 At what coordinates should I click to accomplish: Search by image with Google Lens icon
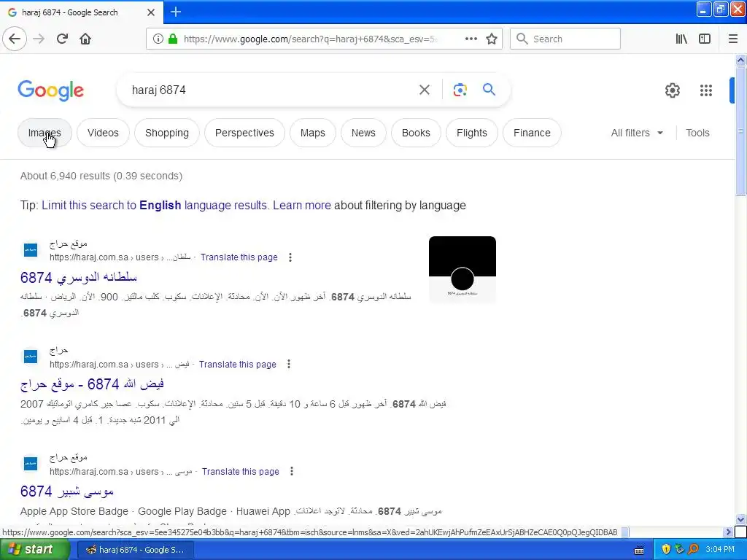pyautogui.click(x=460, y=90)
